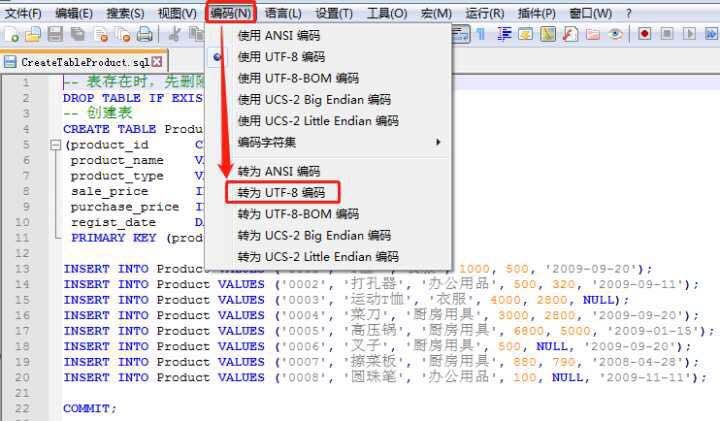Click the purchase_price column text

point(125,207)
